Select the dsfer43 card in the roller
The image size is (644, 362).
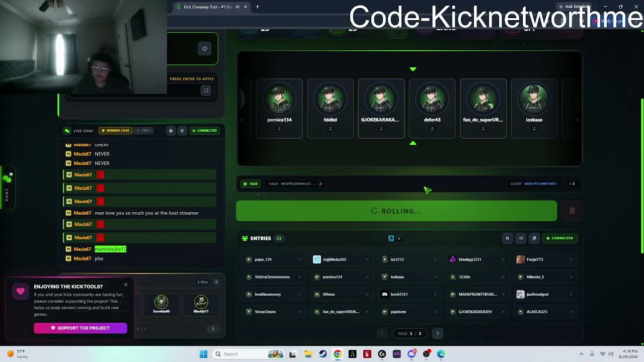(x=432, y=108)
